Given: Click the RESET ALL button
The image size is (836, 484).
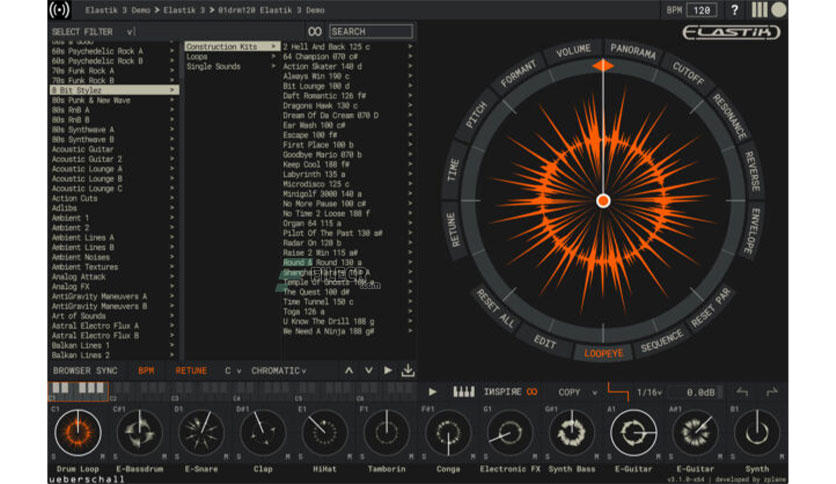Looking at the screenshot, I should coord(495,309).
